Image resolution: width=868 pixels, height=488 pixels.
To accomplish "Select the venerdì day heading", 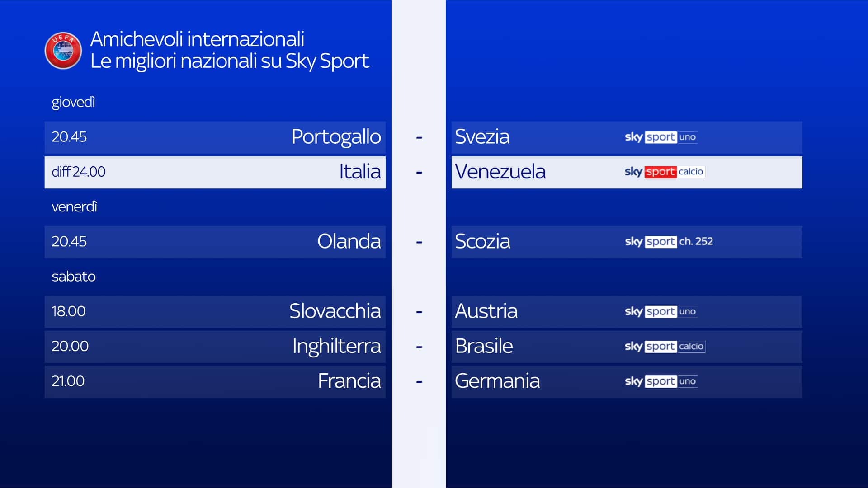I will 74,207.
